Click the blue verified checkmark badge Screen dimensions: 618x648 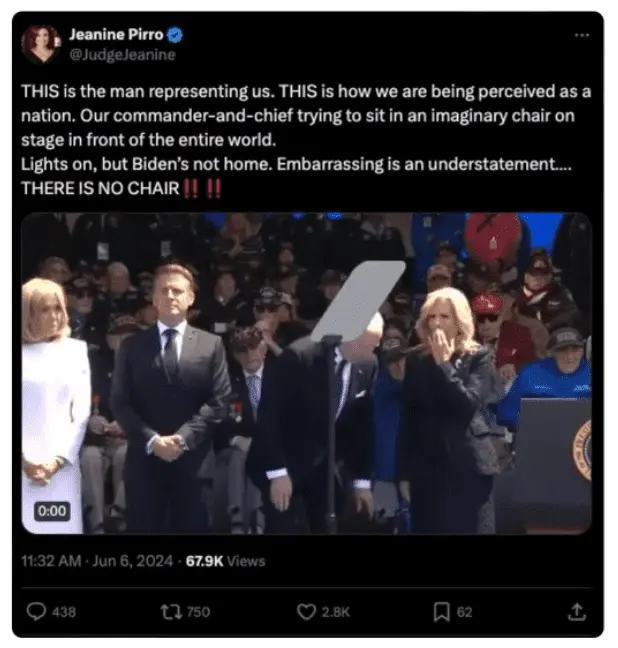(175, 35)
